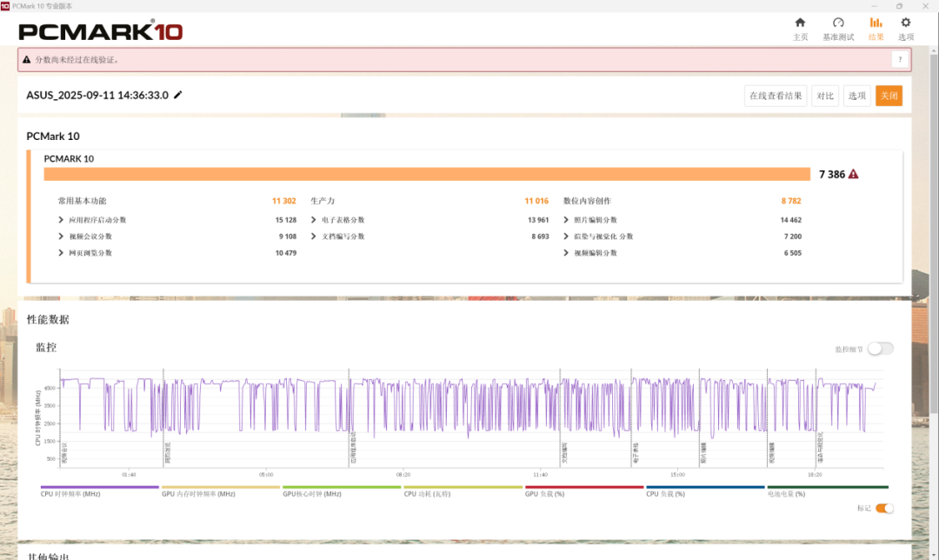
Task: Expand 视频编辑分数 row
Action: [566, 253]
